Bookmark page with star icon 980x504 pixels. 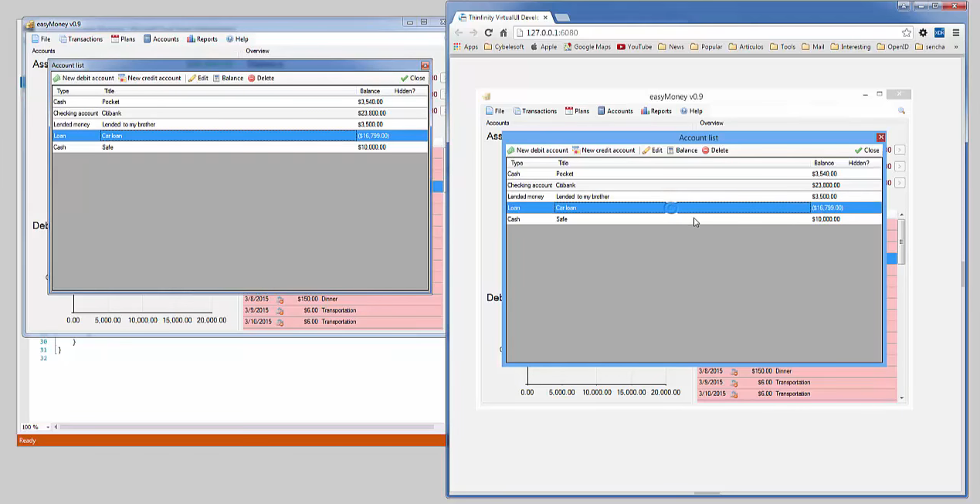point(907,32)
